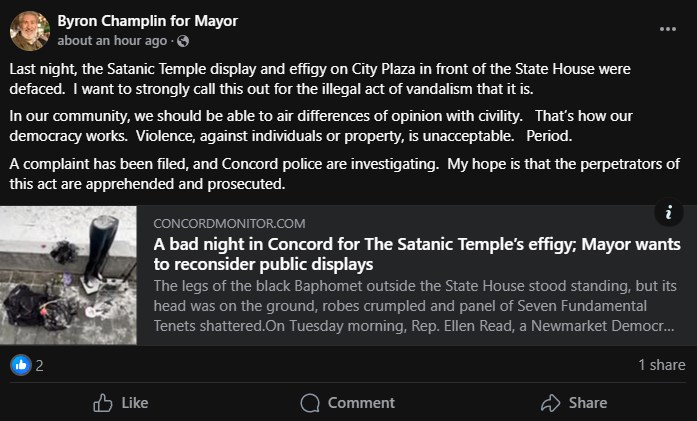Click the CONCORDMONITOR.COM source label

[229, 223]
